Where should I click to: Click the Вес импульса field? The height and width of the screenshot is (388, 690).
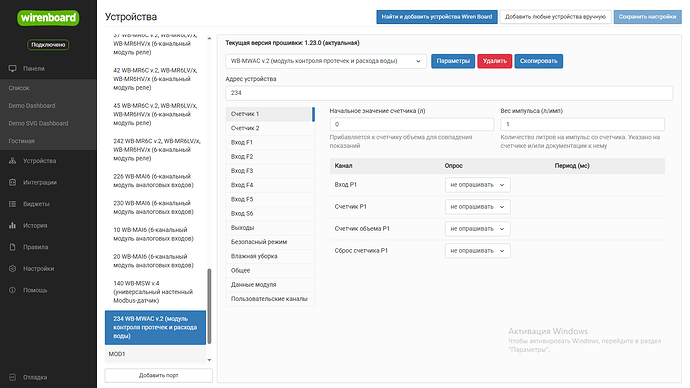click(583, 124)
